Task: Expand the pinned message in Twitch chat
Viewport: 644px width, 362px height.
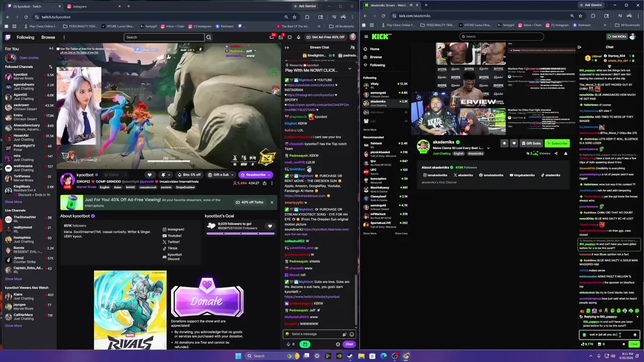Action: click(x=350, y=69)
